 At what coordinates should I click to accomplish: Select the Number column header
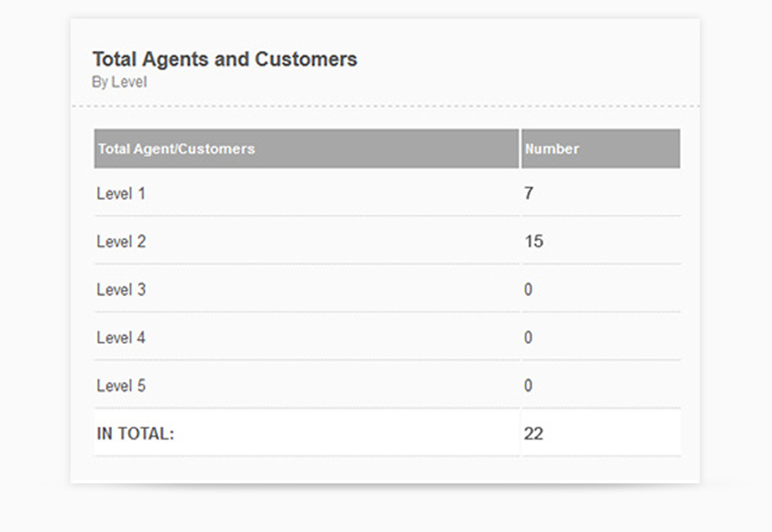pos(601,148)
